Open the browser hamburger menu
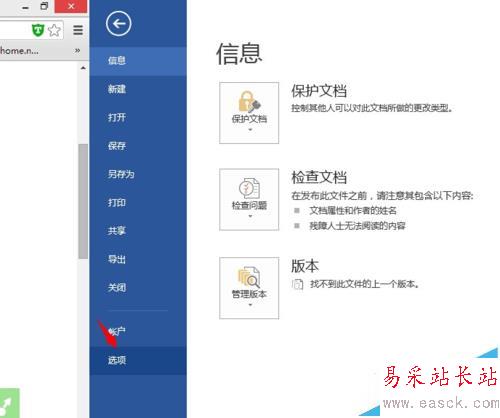Screen dimensions: 500x418 [78, 30]
